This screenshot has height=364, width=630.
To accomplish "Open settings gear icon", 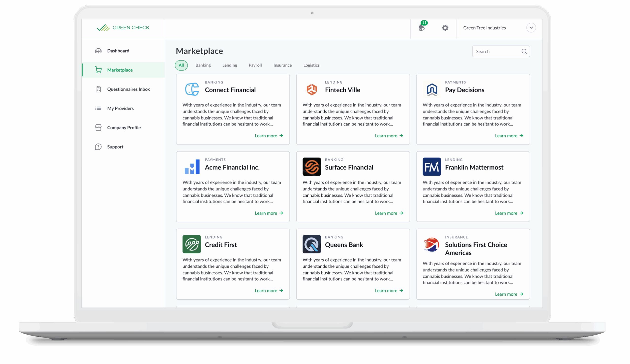I will (x=445, y=28).
